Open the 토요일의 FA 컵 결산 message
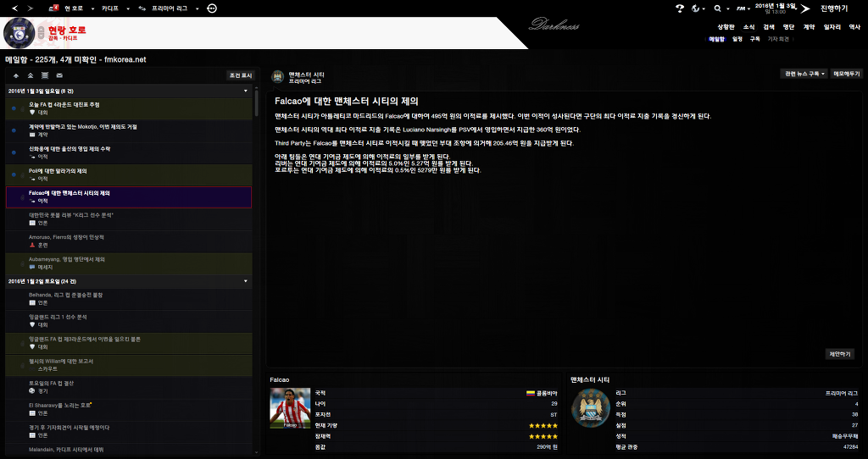This screenshot has height=459, width=868. click(129, 387)
